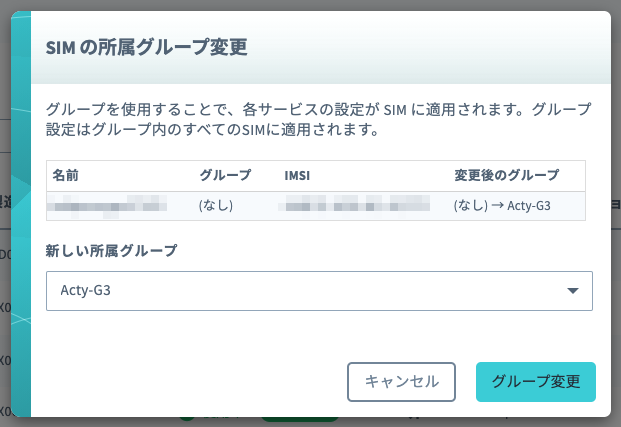The image size is (621, 427).
Task: Click the SIM の所属グループ変更 dialog title
Action: (x=147, y=47)
